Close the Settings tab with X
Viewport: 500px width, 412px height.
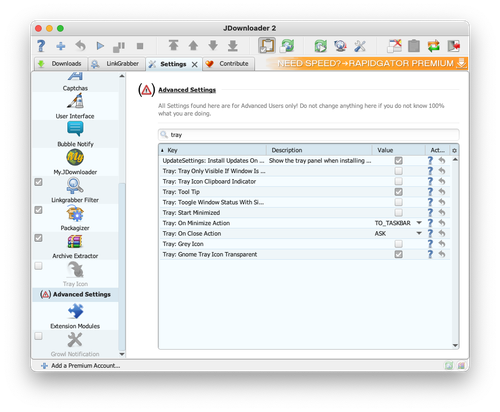coord(195,65)
